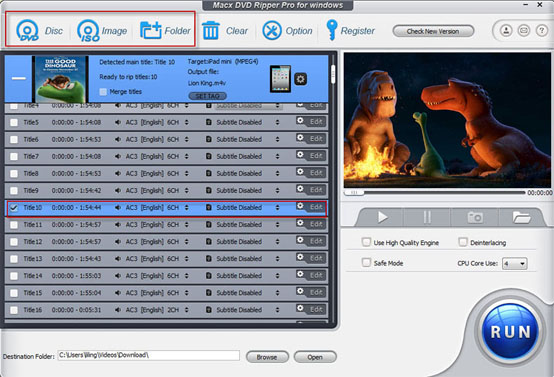Enable Use High Quality Engine
Viewport: 554px width, 377px height.
pyautogui.click(x=366, y=242)
